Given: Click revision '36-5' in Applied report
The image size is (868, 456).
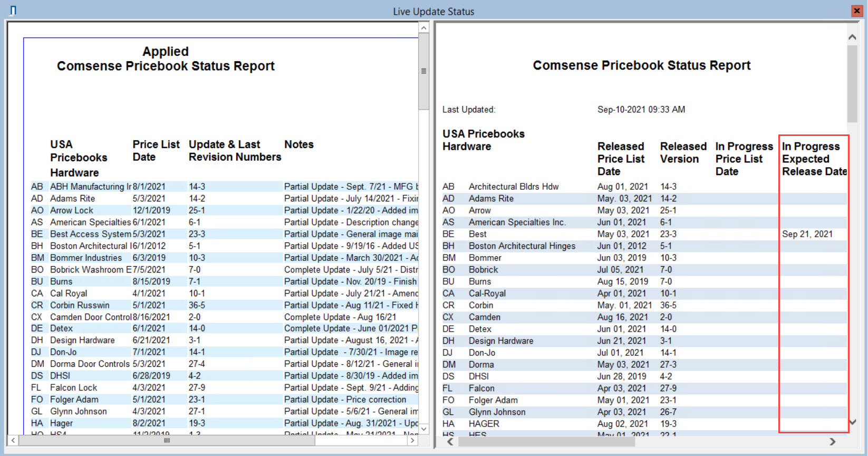Looking at the screenshot, I should click(197, 305).
